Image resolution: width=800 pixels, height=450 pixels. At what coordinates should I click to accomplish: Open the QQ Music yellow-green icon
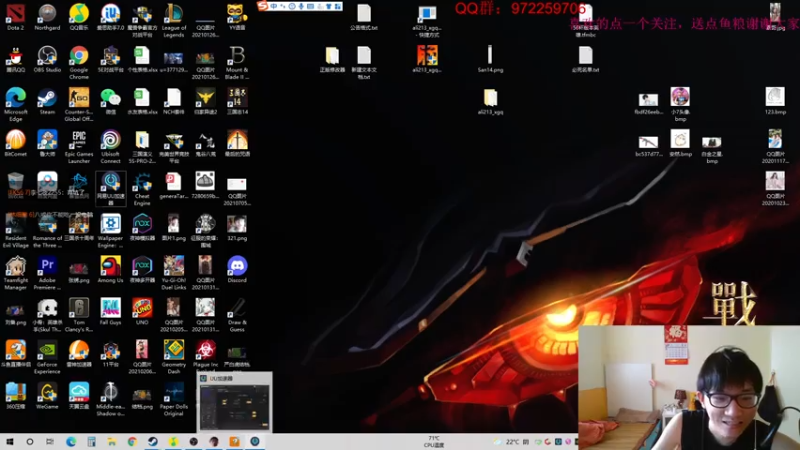79,17
